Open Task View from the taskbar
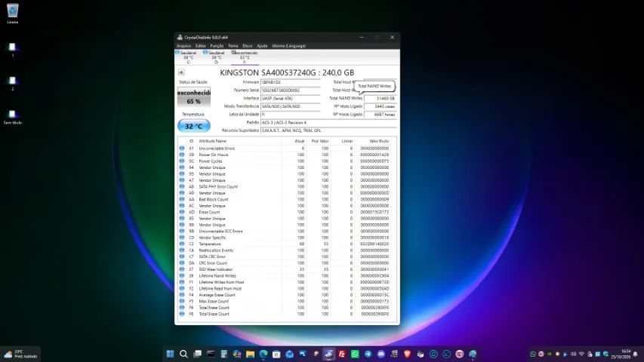Image resolution: width=644 pixels, height=362 pixels. 198,354
